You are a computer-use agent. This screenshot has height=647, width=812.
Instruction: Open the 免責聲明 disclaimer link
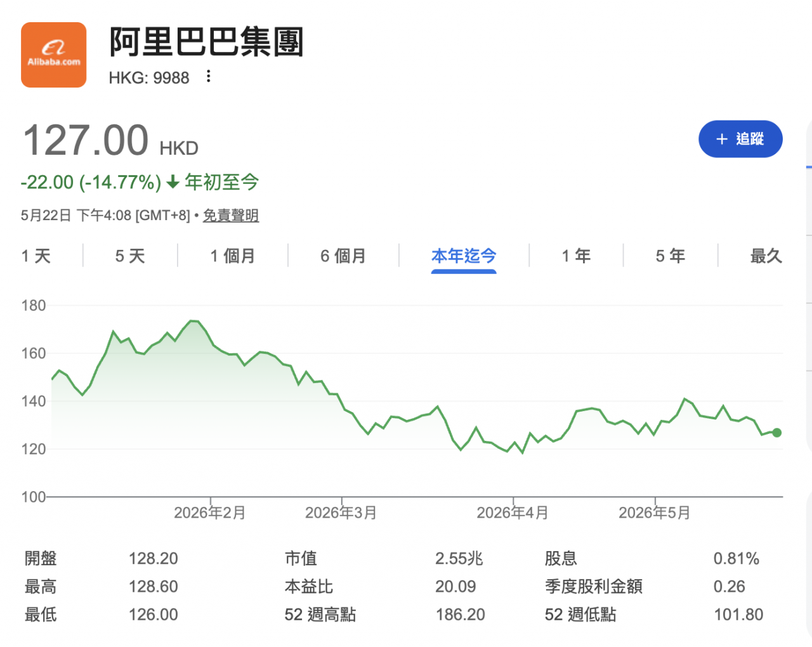point(231,216)
